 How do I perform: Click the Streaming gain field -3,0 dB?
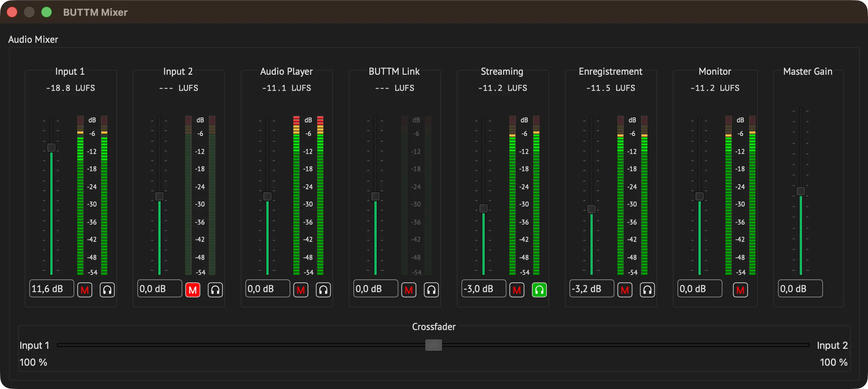[x=484, y=288]
